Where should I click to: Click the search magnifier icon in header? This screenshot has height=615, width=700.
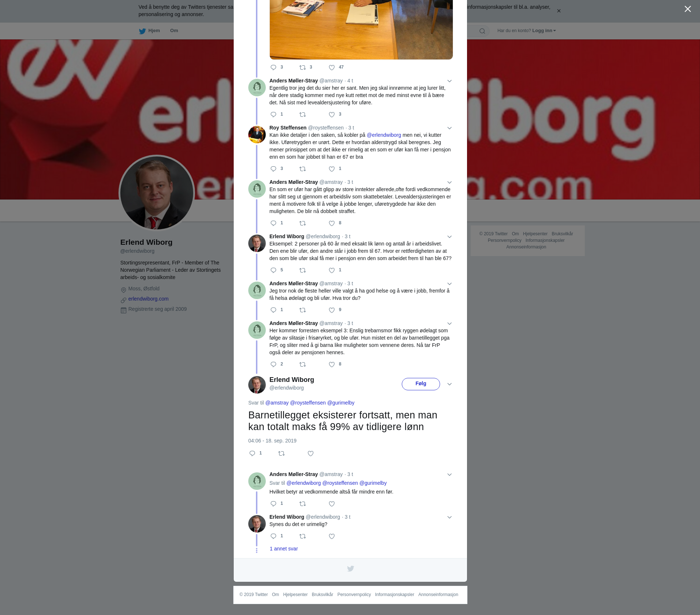pos(482,31)
